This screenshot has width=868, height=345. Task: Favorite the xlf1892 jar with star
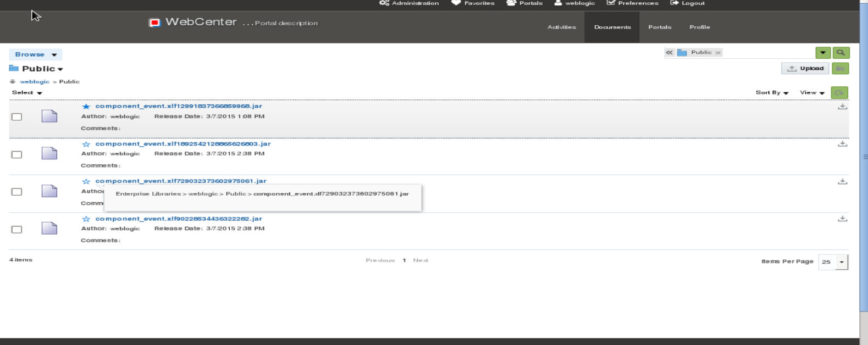86,144
